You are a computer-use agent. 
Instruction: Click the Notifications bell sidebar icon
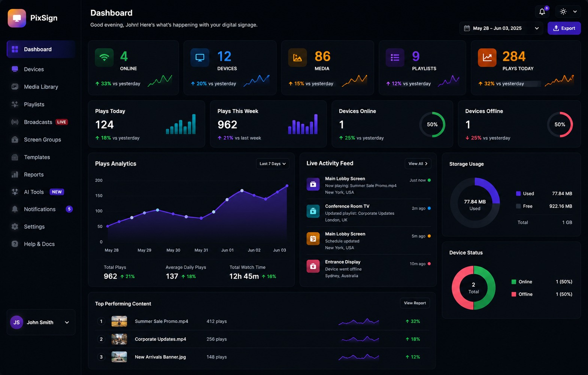pyautogui.click(x=15, y=209)
